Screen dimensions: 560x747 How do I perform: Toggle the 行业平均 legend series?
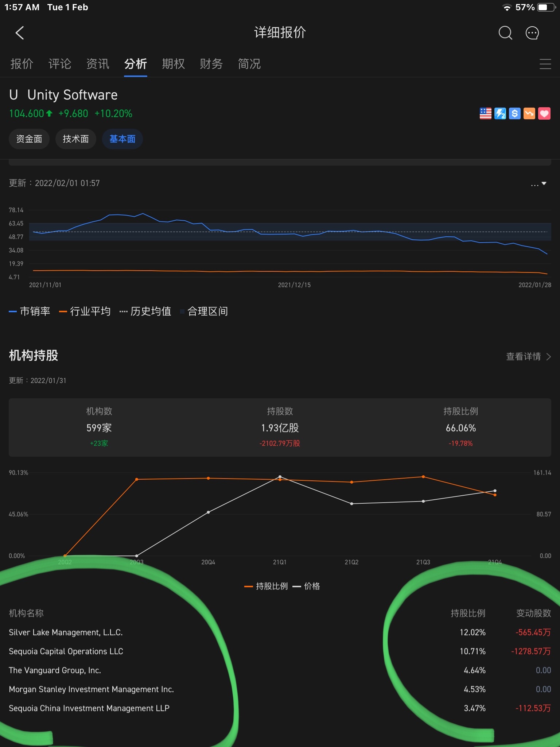[x=85, y=311]
